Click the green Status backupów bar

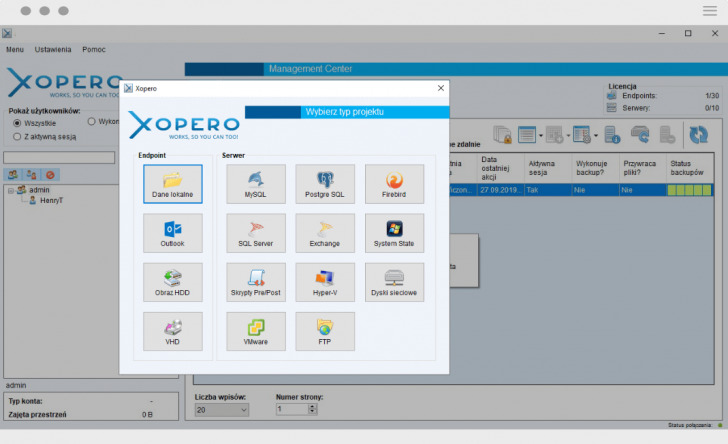click(x=690, y=190)
